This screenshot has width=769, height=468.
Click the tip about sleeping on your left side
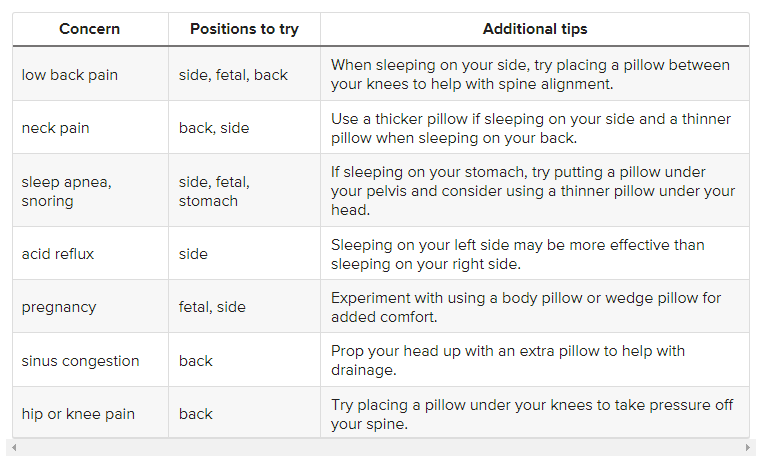(517, 254)
